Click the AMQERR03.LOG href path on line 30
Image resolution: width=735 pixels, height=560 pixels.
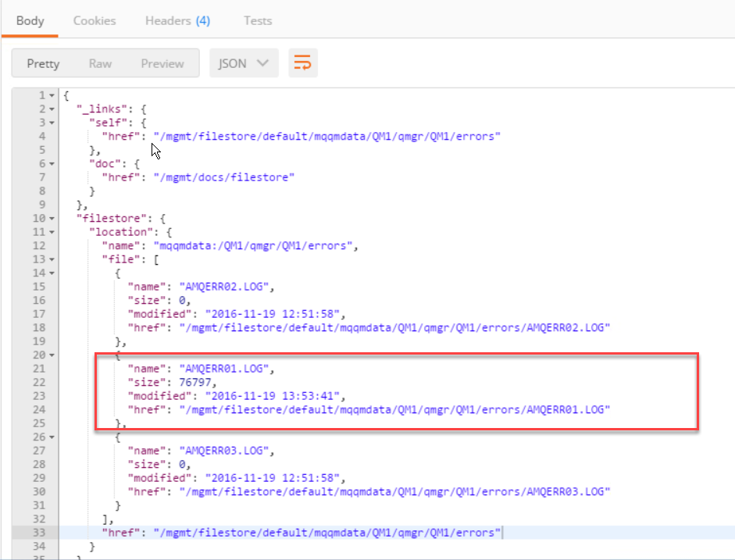[394, 491]
